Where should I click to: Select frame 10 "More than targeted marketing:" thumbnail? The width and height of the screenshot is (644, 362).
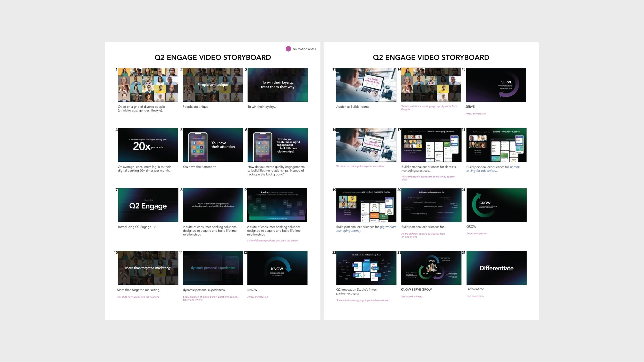point(148,268)
